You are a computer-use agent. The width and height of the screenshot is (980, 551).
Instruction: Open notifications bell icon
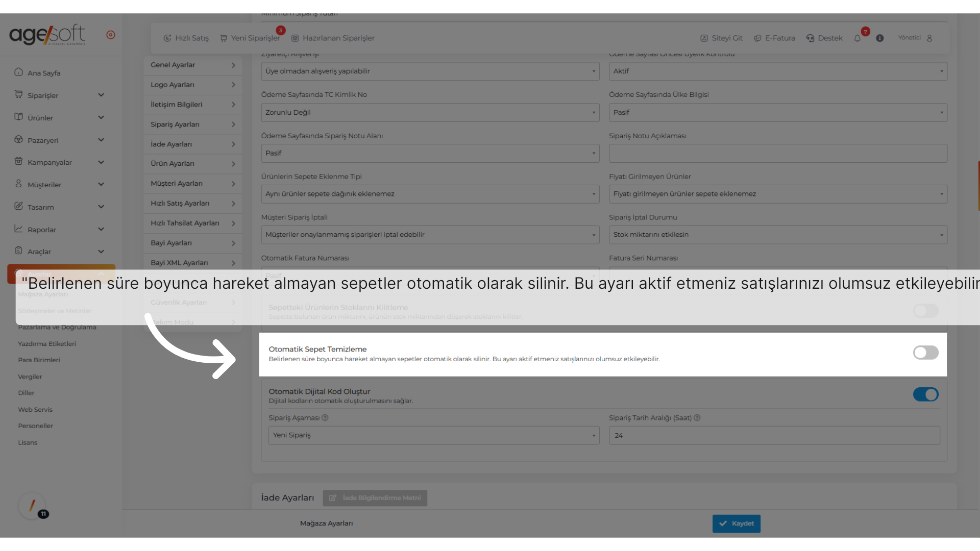(857, 38)
